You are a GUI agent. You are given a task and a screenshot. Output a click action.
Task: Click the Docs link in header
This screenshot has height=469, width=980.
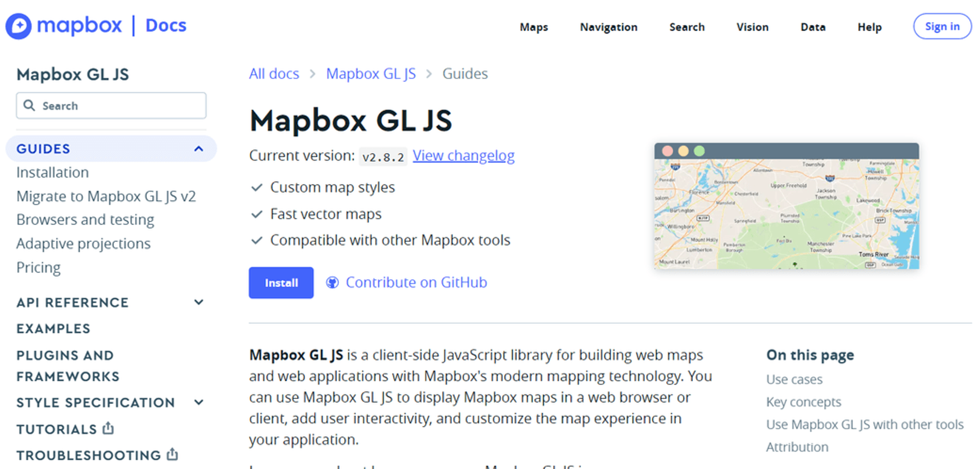coord(166,26)
